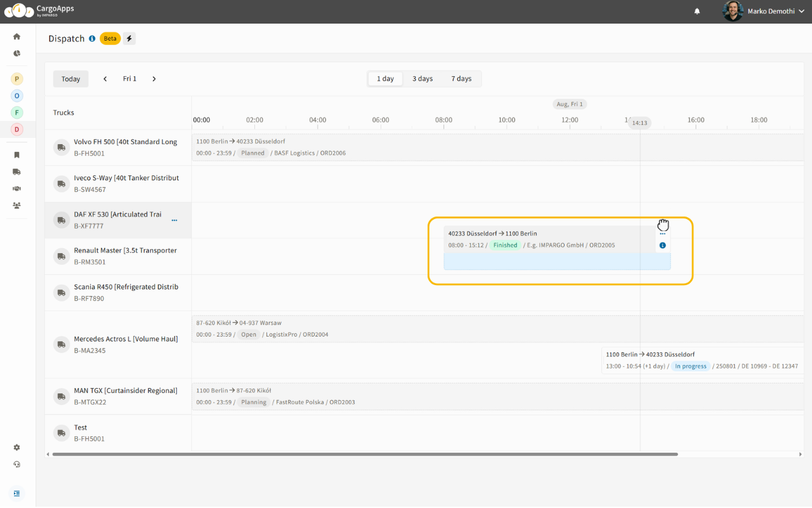Click the info icon next to Dispatch

(92, 39)
